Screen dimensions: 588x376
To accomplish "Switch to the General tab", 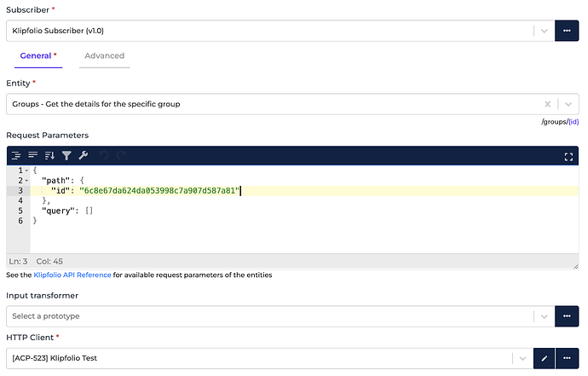I will click(x=38, y=56).
